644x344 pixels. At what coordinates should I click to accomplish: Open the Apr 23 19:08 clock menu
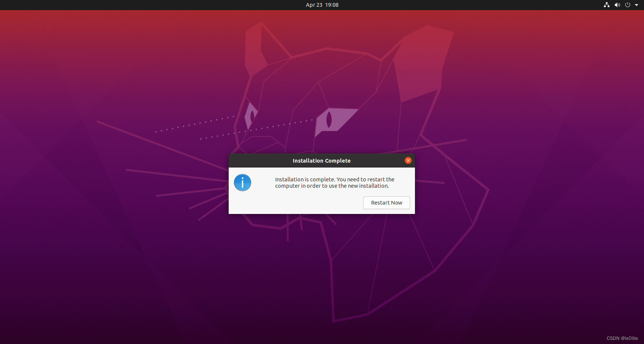pos(322,5)
